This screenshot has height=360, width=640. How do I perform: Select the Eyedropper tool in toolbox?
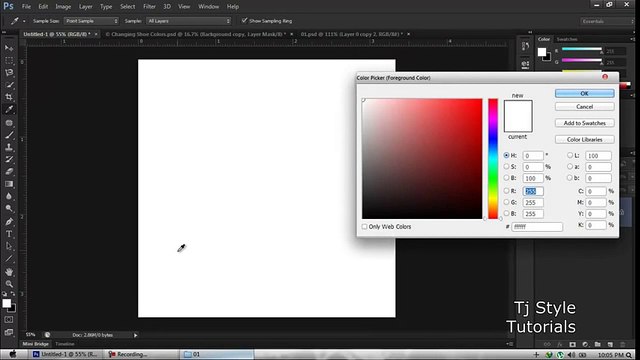click(x=9, y=109)
